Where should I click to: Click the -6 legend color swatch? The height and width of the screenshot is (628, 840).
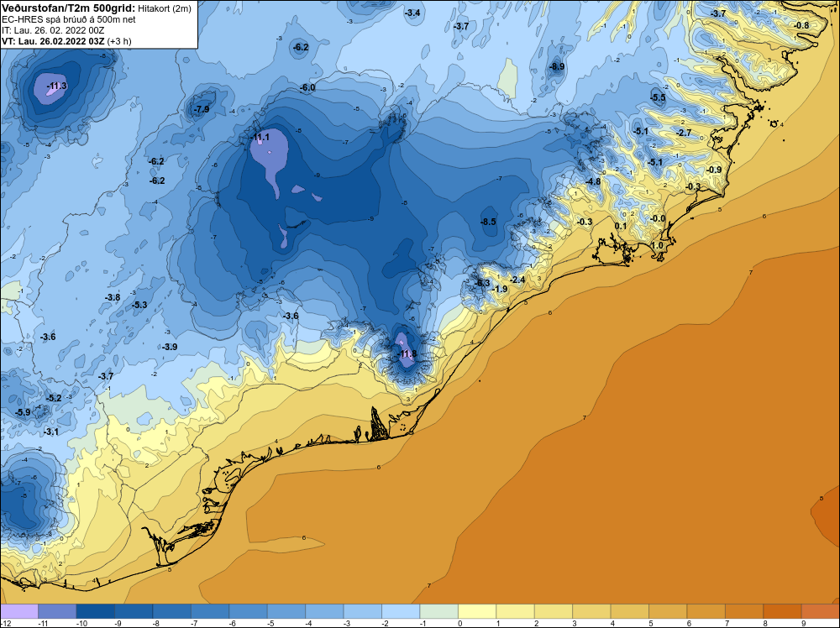click(248, 611)
